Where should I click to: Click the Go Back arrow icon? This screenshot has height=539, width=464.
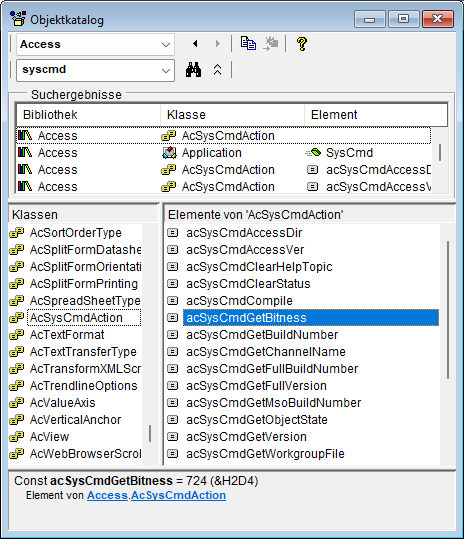pyautogui.click(x=195, y=44)
